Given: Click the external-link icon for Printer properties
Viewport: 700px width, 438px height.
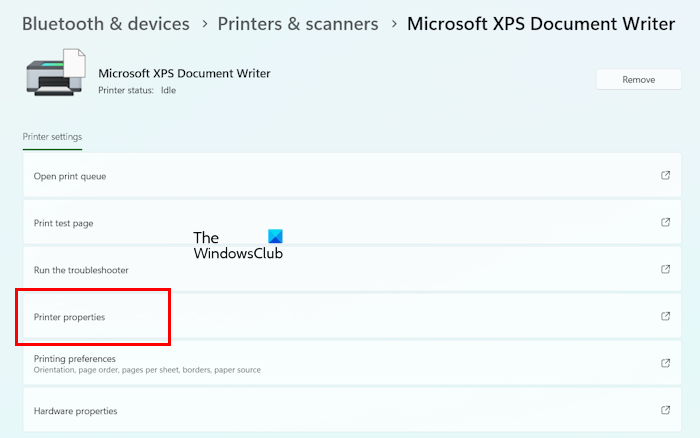Looking at the screenshot, I should point(665,316).
